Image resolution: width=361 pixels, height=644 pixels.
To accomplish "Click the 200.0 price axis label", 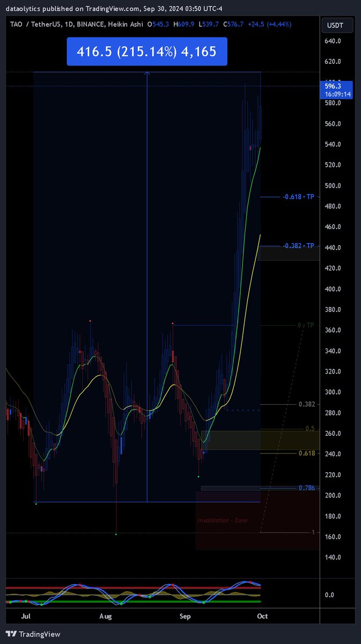I will pos(333,495).
